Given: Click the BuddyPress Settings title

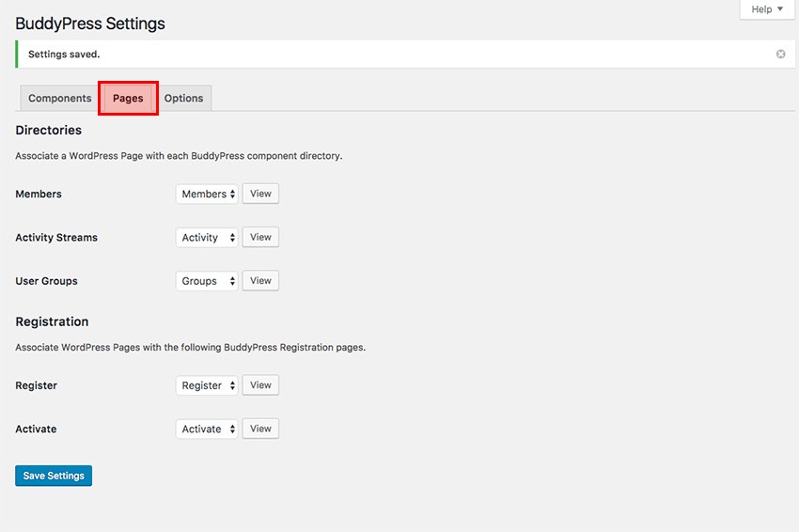Looking at the screenshot, I should 90,23.
